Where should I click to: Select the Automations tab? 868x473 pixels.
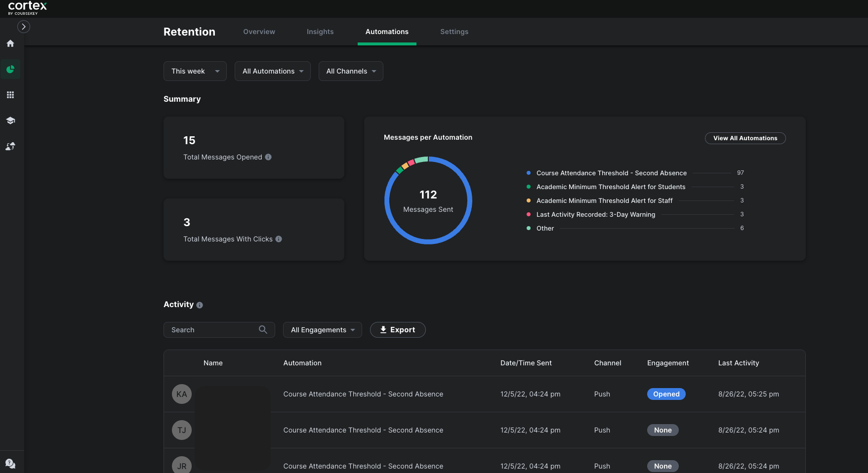(387, 32)
